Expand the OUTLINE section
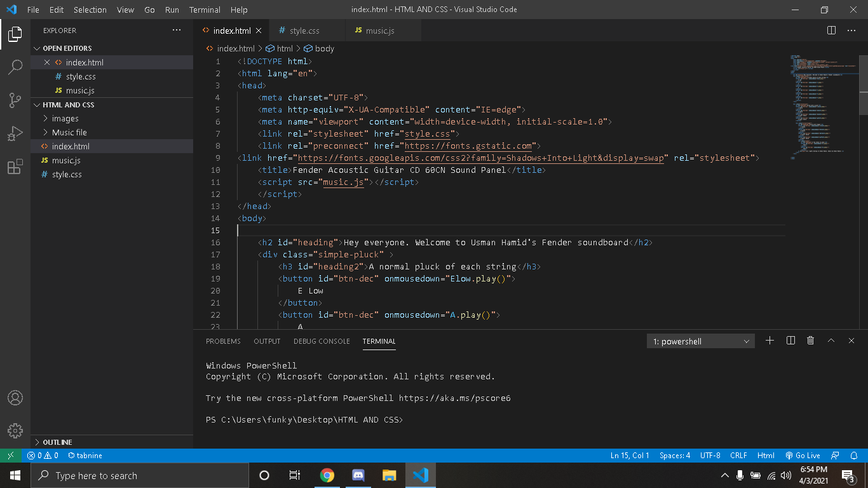This screenshot has height=488, width=868. pyautogui.click(x=57, y=442)
